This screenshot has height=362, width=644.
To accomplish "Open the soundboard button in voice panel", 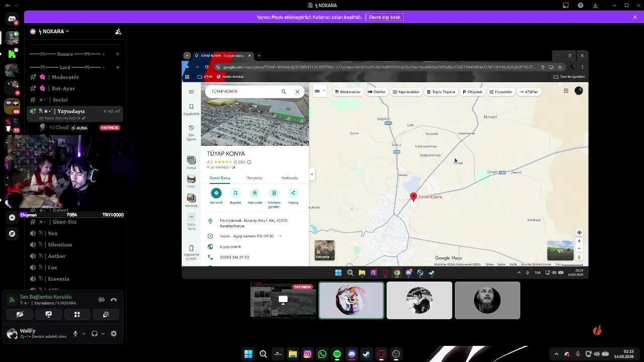I will coord(106,314).
